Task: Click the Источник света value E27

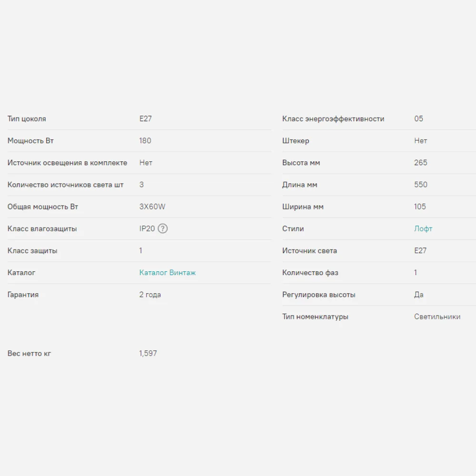Action: point(420,250)
